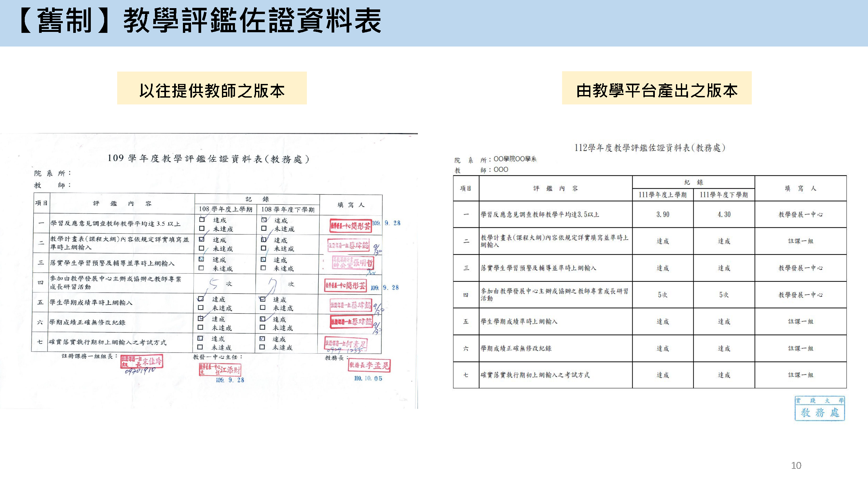This screenshot has width=868, height=488.
Task: Click the 記錄 header in the left form
Action: point(257,199)
